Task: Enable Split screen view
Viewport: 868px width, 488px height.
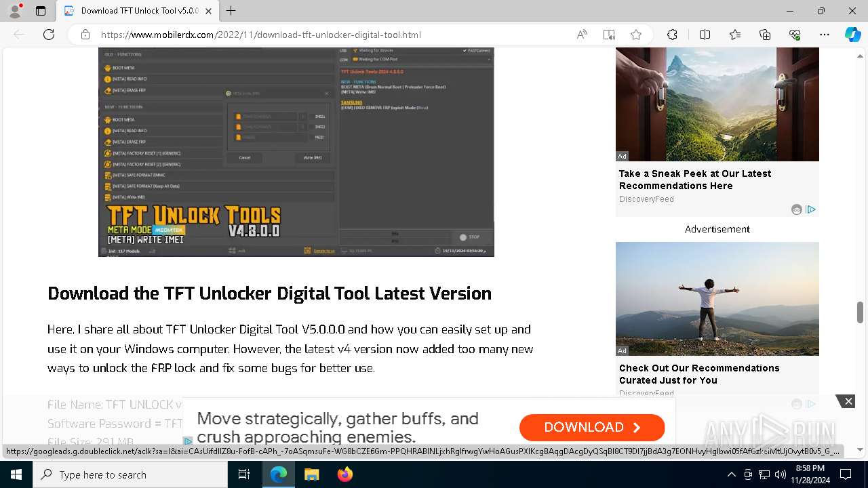Action: 705,35
